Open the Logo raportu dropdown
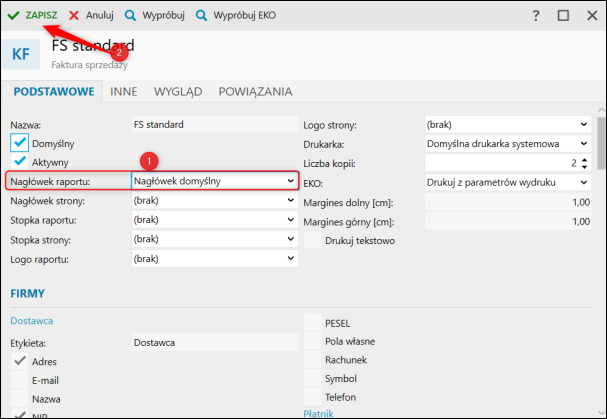Viewport: 607px width, 419px height. (215, 258)
